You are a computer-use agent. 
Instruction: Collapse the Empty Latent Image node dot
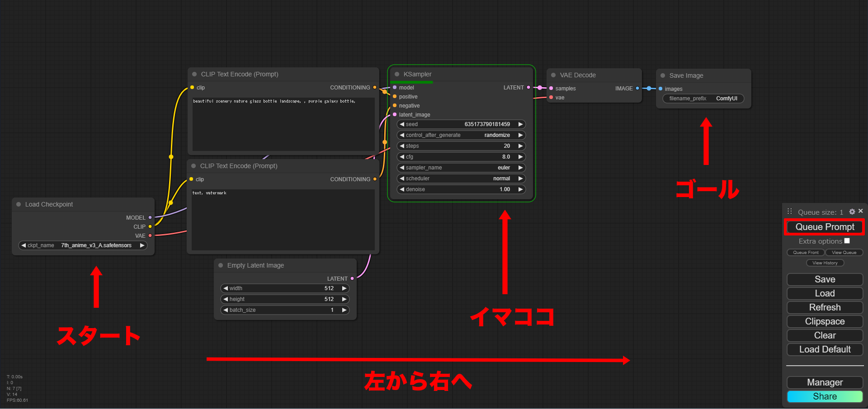coord(221,265)
